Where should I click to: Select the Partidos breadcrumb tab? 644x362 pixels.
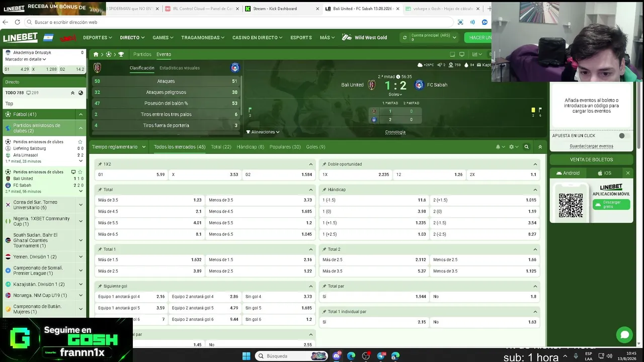click(x=142, y=54)
